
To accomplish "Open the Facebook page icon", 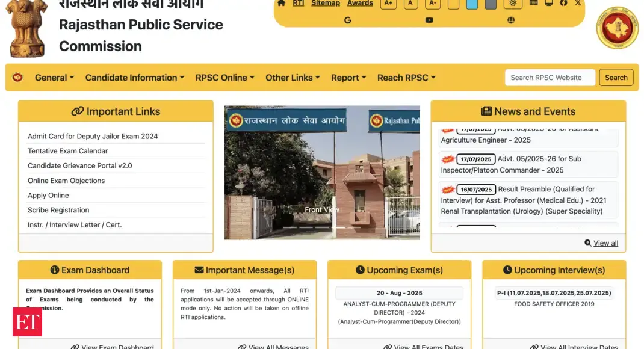I will coord(563,3).
